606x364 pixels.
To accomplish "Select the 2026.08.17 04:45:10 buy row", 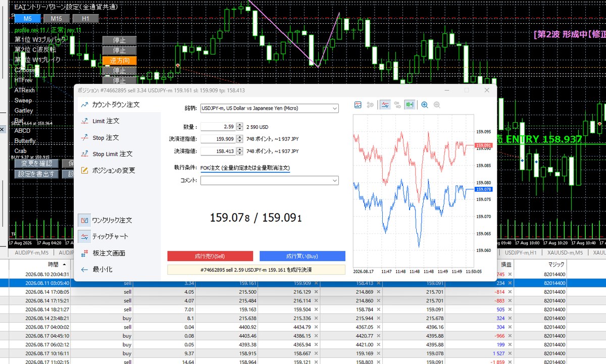I will (x=303, y=336).
